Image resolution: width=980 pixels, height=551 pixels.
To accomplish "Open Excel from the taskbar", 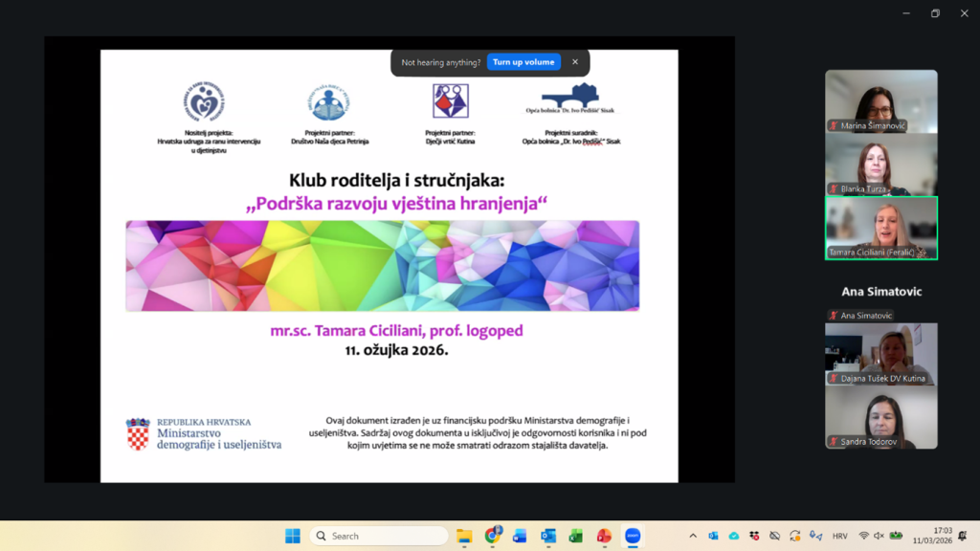I will pos(575,536).
